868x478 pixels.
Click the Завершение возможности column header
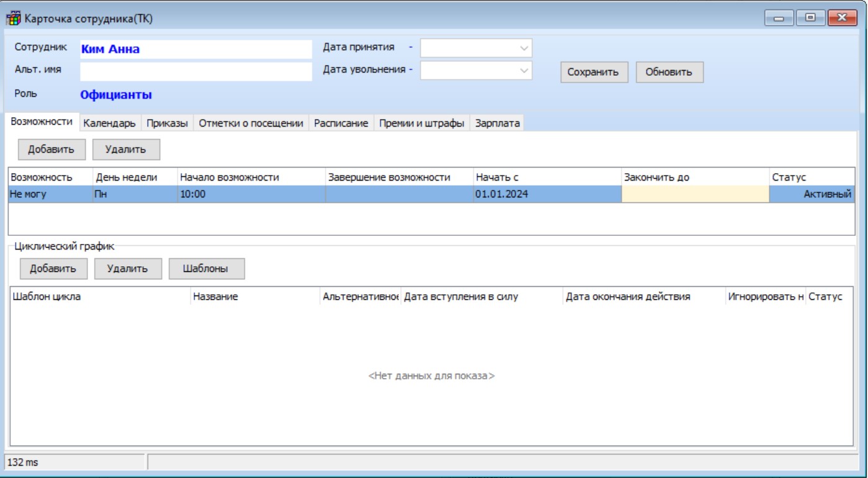pos(399,178)
